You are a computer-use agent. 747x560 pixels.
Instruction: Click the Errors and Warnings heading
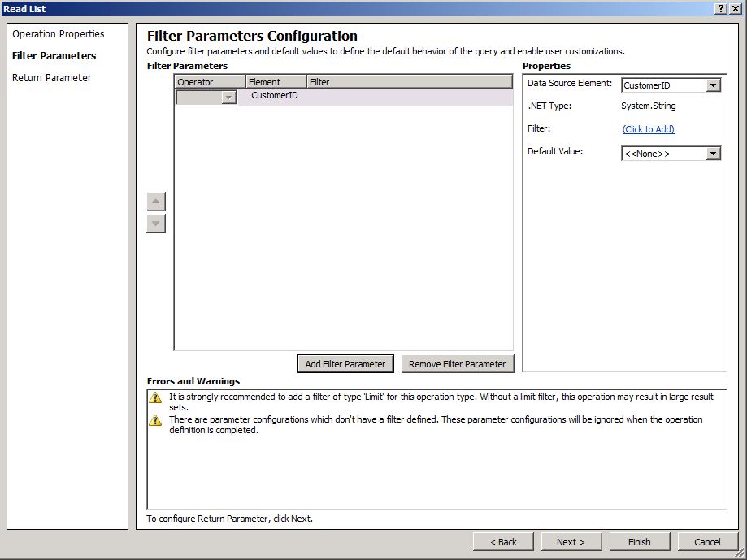pyautogui.click(x=193, y=381)
